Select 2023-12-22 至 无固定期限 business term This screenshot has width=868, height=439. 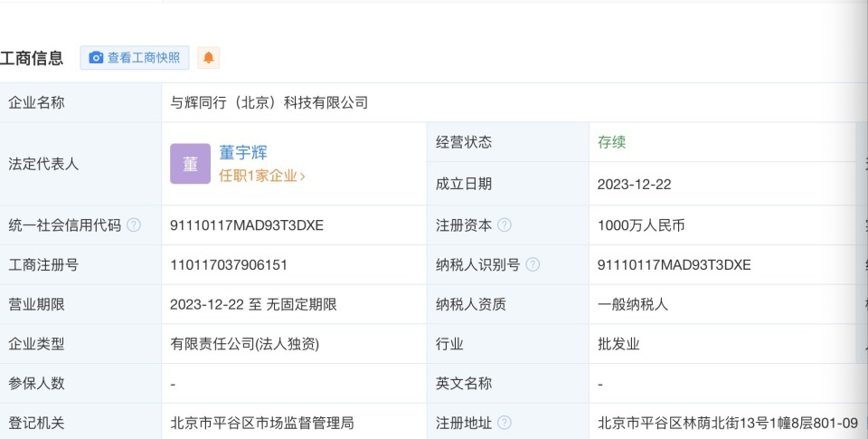[x=253, y=304]
